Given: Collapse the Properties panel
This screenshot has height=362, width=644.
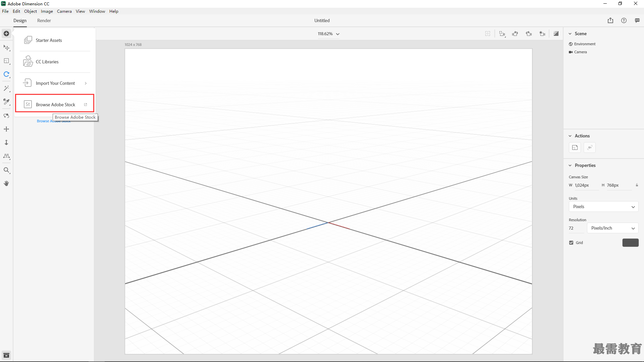Looking at the screenshot, I should point(570,165).
